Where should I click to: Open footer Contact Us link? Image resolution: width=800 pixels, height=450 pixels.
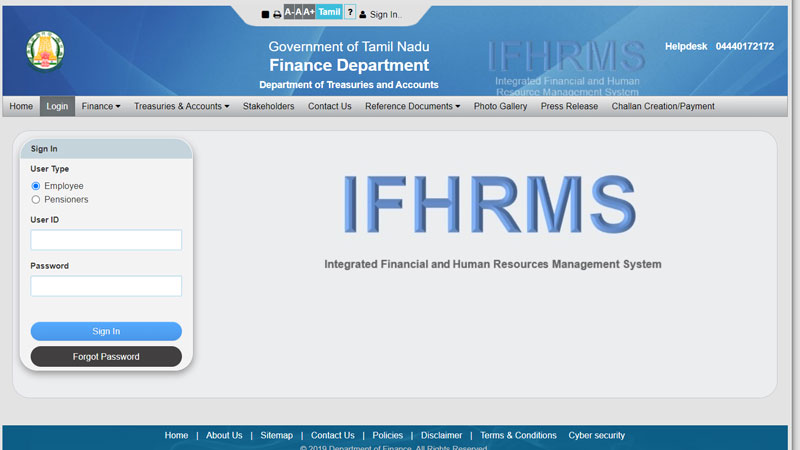(x=333, y=435)
